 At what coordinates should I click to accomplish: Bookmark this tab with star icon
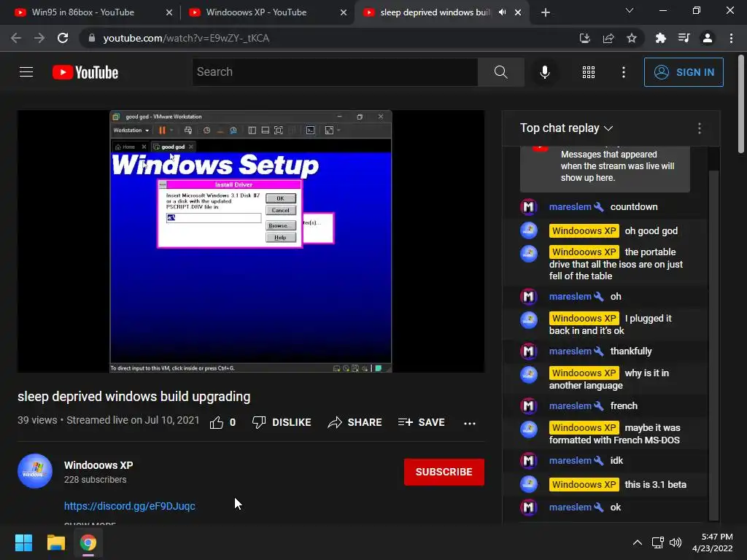(632, 38)
